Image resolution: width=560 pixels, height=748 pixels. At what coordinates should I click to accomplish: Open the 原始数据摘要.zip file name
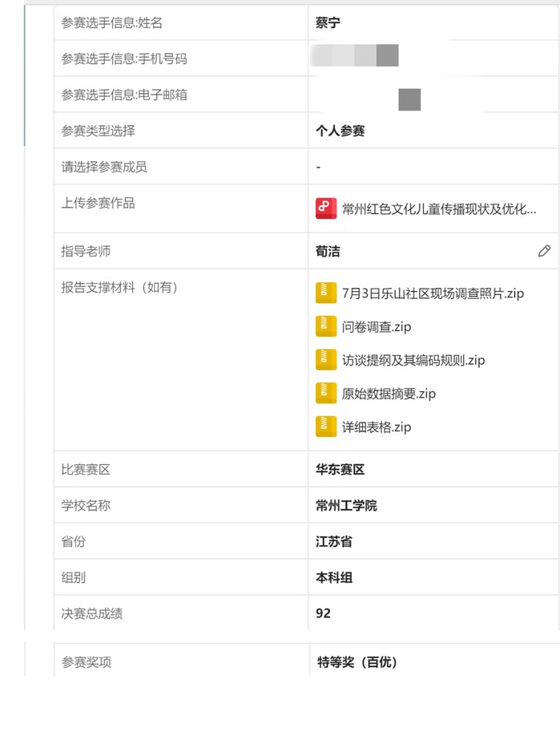(x=389, y=394)
